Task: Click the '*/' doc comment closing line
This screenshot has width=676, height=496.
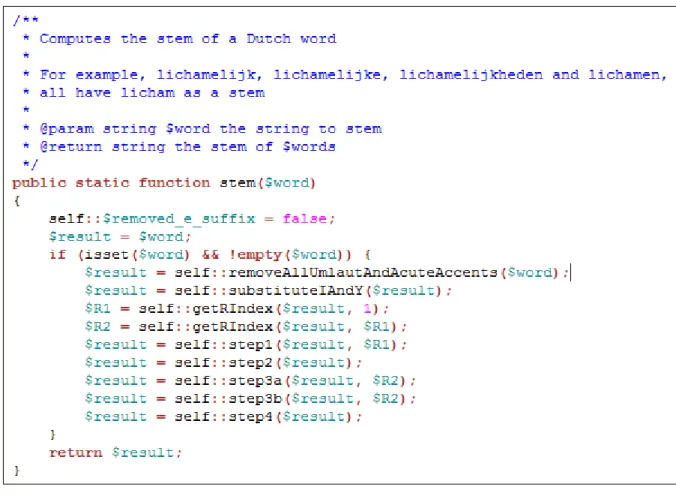Action: click(30, 165)
